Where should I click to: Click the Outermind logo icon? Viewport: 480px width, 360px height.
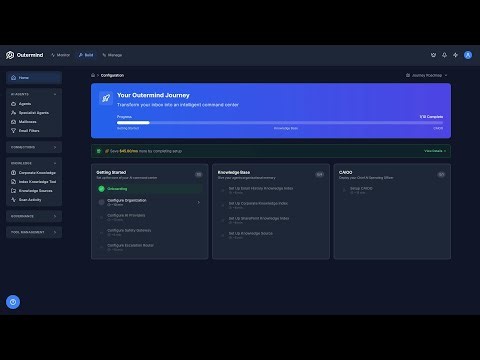[10, 55]
